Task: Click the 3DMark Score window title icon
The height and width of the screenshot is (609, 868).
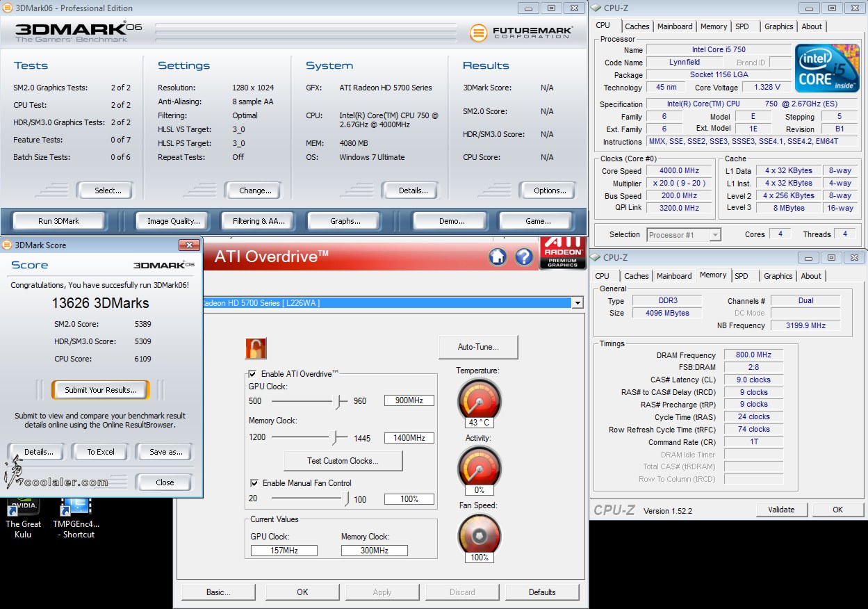Action: [x=7, y=245]
